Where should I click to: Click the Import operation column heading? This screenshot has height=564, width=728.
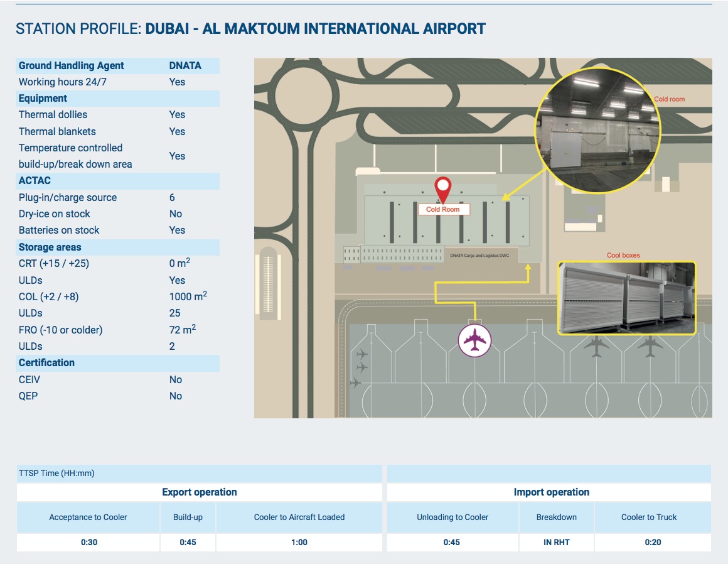tap(551, 492)
